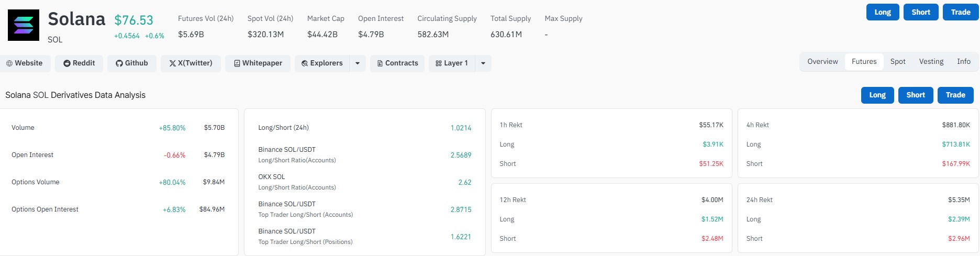980x256 pixels.
Task: Click Long button in Derivatives Data Analysis row
Action: 877,95
